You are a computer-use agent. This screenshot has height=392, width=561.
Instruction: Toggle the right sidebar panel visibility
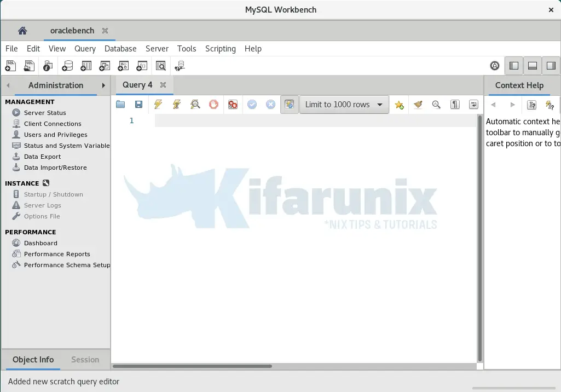(x=551, y=66)
